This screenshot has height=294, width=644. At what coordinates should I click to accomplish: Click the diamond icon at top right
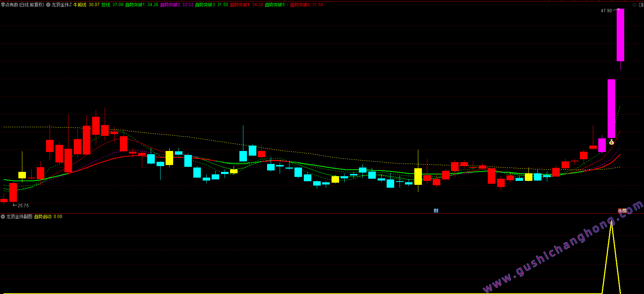coord(634,5)
